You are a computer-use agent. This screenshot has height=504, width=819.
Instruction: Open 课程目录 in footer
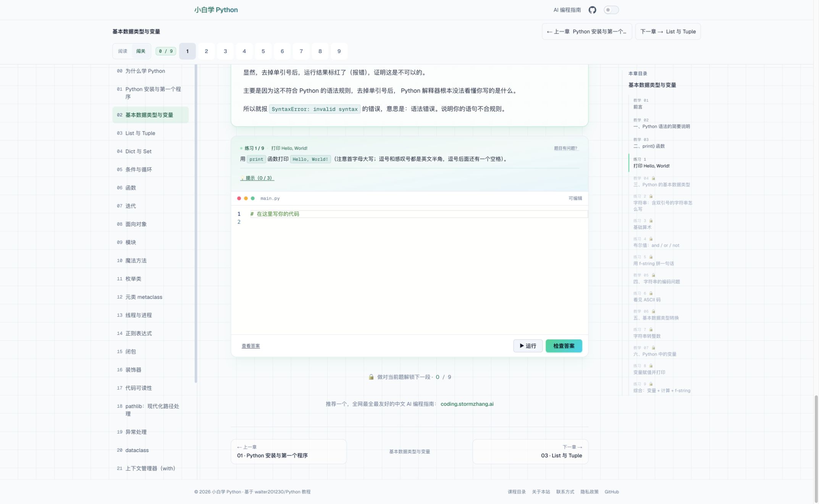click(517, 492)
